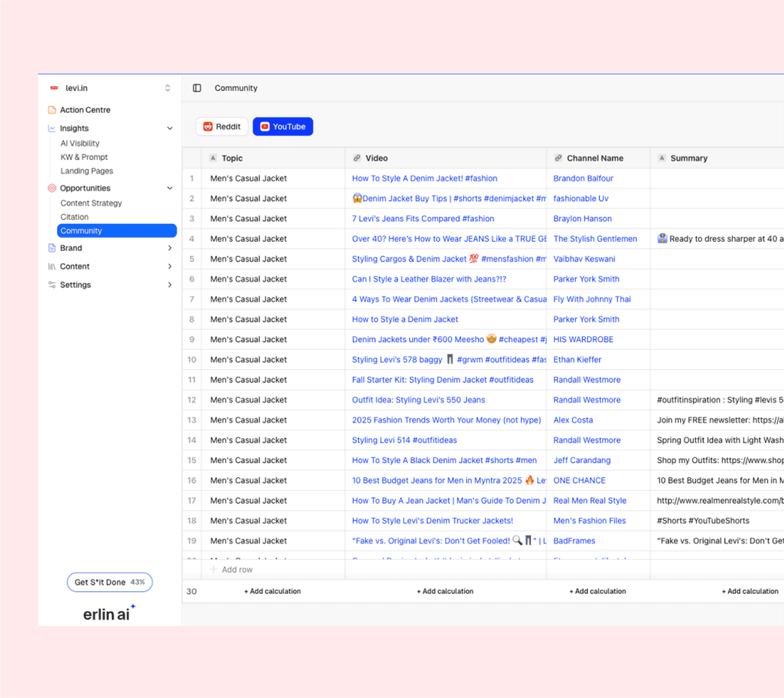Open ONE CHANCE channel link
Screen dimensions: 784x698
(579, 480)
